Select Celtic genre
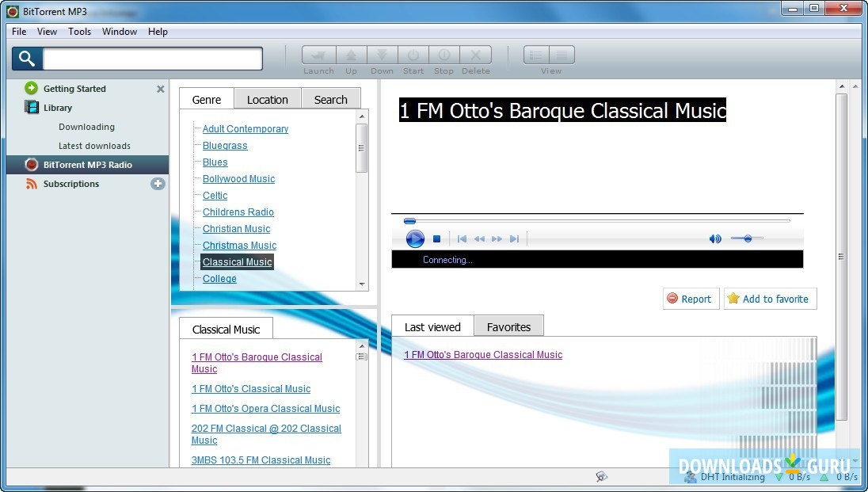Image resolution: width=868 pixels, height=492 pixels. 215,196
